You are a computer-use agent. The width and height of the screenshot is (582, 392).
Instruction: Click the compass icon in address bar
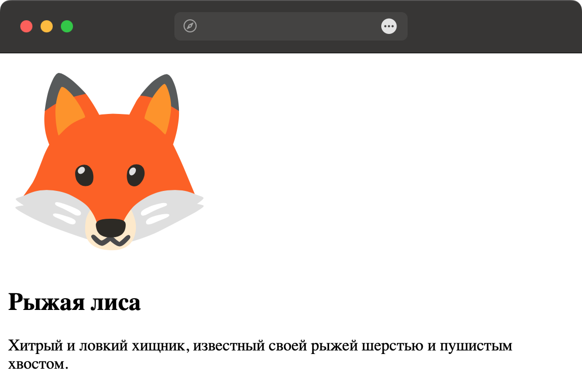pyautogui.click(x=190, y=26)
